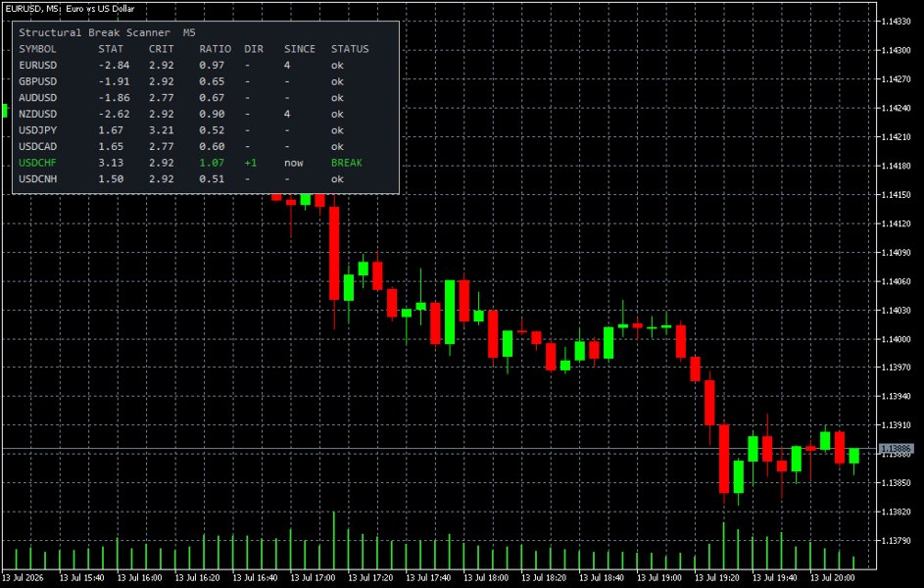
Task: Click the green USDCHF RATIO value 1.07
Action: (x=212, y=163)
